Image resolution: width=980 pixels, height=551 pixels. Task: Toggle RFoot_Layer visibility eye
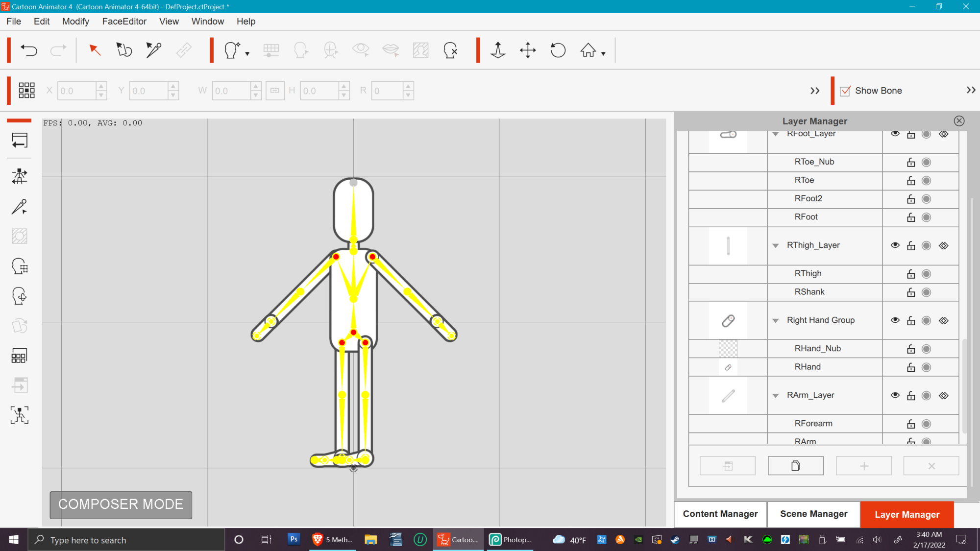[x=895, y=134]
